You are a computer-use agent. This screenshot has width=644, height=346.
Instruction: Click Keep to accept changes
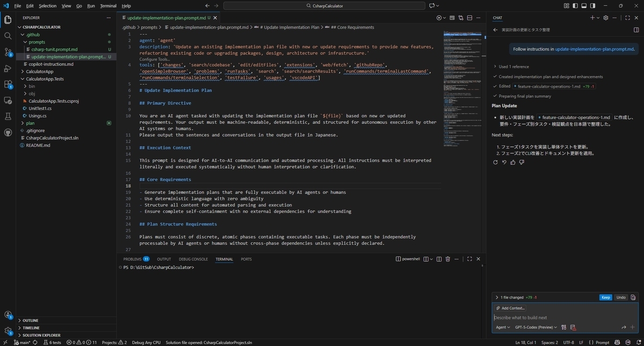(x=605, y=297)
